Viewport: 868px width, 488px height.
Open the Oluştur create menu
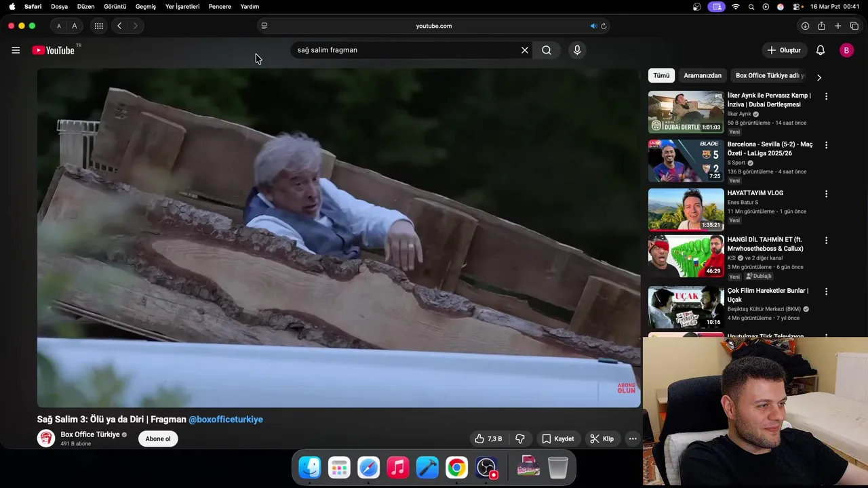tap(784, 50)
